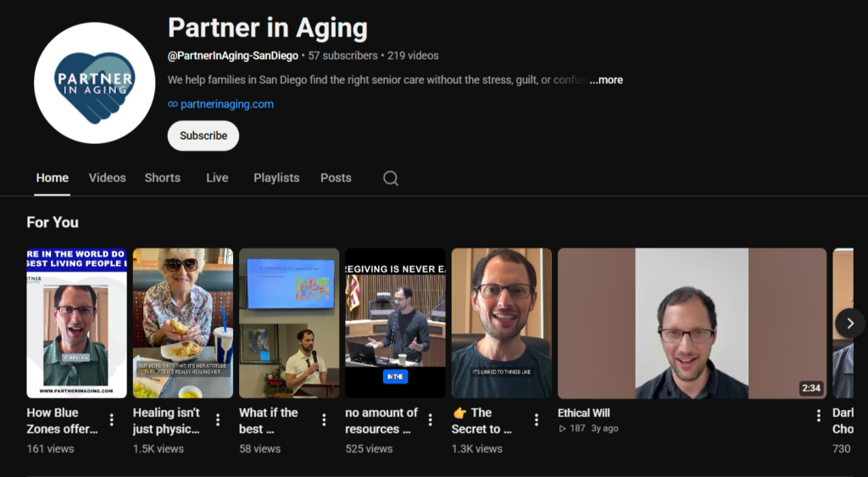This screenshot has height=477, width=868.
Task: Open options menu for The Secret to video
Action: point(537,420)
